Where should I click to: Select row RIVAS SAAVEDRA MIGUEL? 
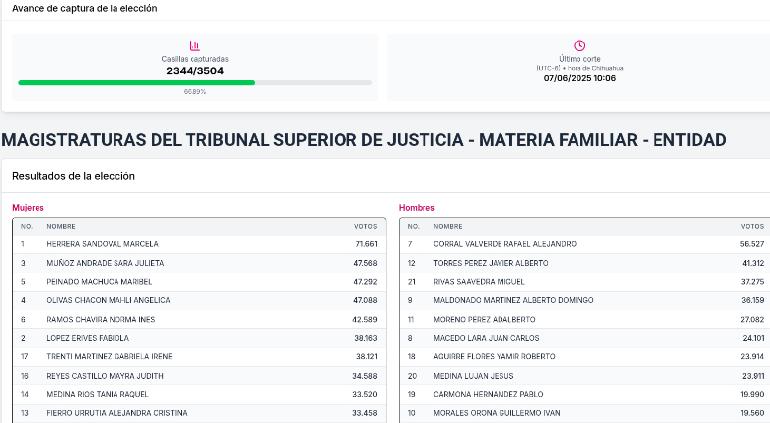[x=585, y=282]
